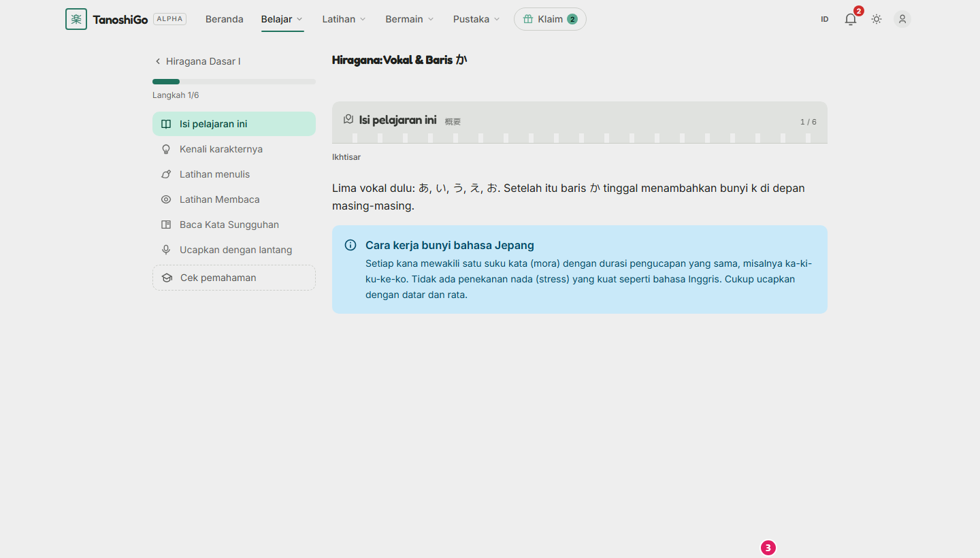Expand the Bermain dropdown menu
Image resolution: width=980 pixels, height=558 pixels.
[410, 19]
